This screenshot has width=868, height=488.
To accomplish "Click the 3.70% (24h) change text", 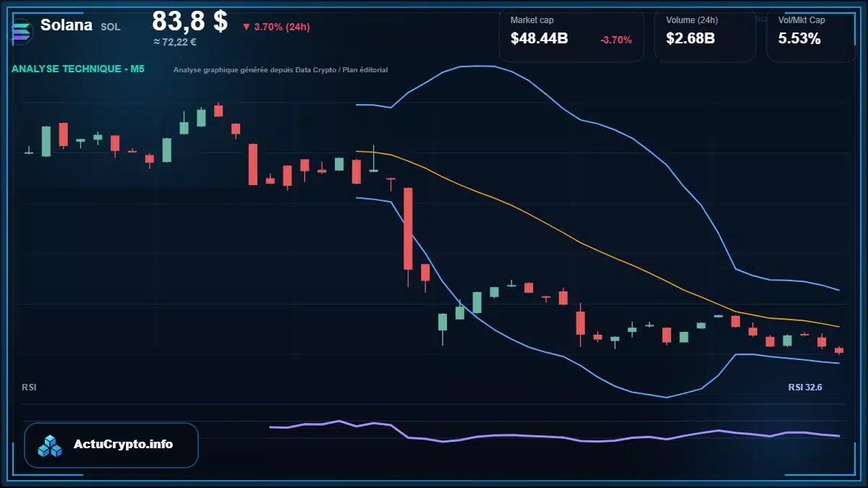I will (x=282, y=27).
